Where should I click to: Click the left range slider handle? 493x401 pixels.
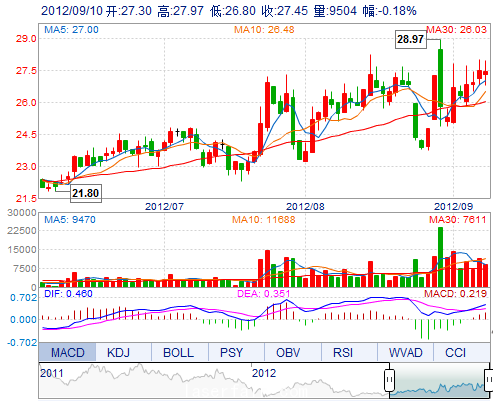pyautogui.click(x=389, y=380)
